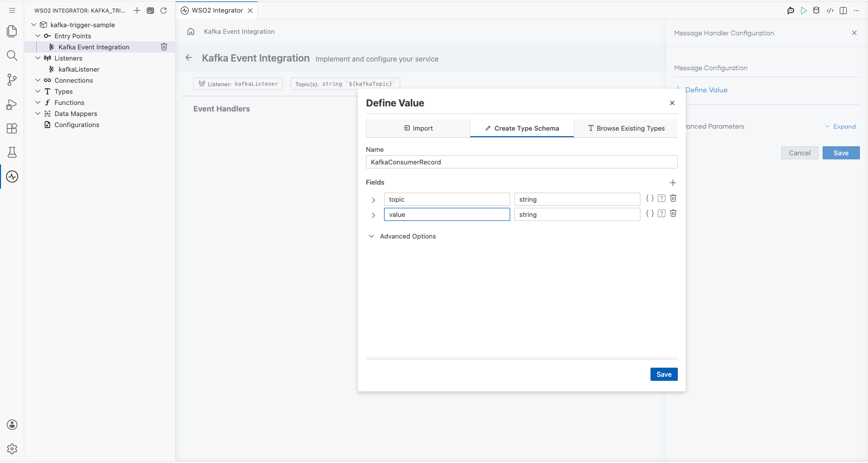868x463 pixels.
Task: Switch to the Import tab
Action: pos(418,128)
